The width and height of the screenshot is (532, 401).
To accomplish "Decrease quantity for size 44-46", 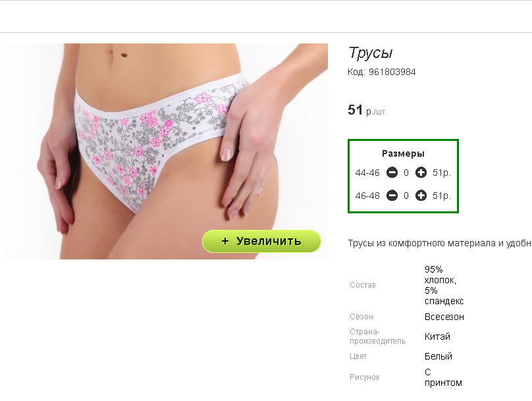I will coord(392,173).
